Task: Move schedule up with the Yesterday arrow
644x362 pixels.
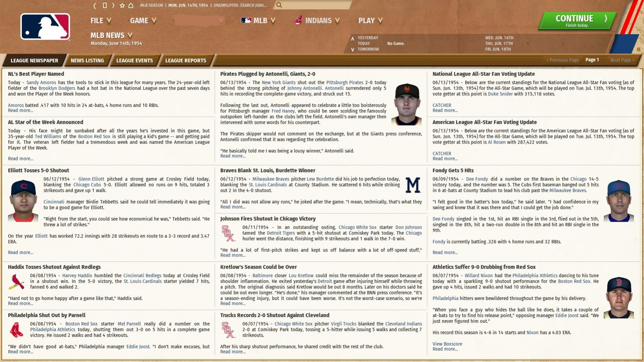Action: pos(352,38)
